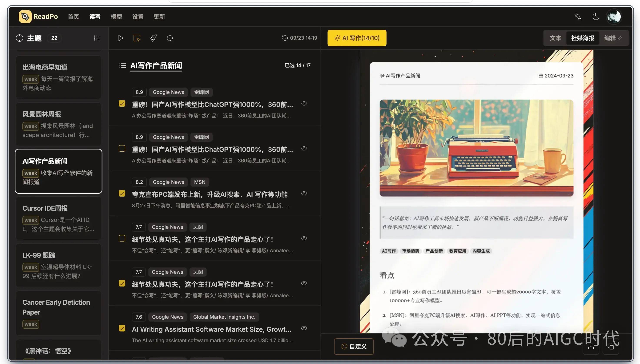
Task: Check the unselected 细节处见真功夫 article checkbox
Action: click(122, 238)
